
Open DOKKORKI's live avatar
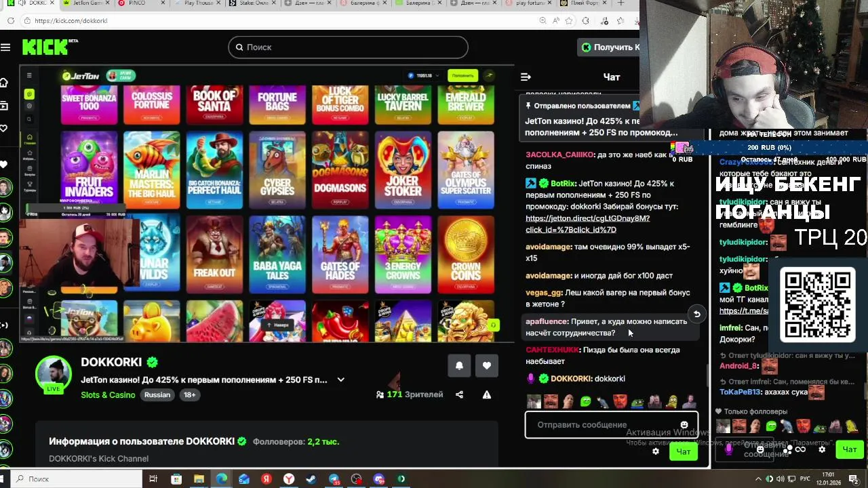53,374
